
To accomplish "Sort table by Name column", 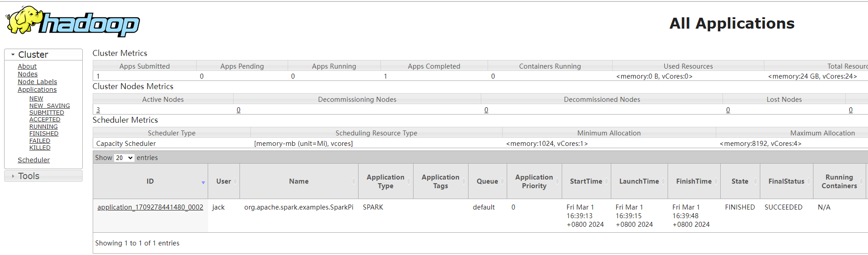I will [299, 181].
